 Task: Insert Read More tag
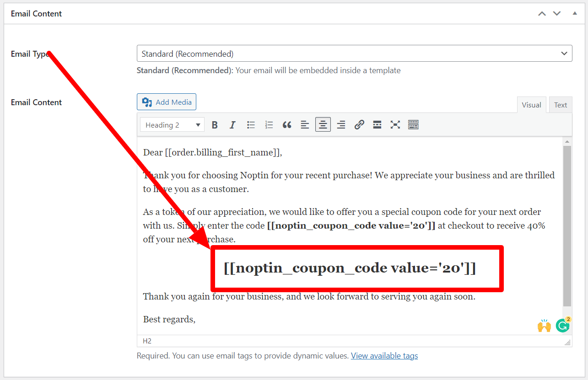(377, 125)
